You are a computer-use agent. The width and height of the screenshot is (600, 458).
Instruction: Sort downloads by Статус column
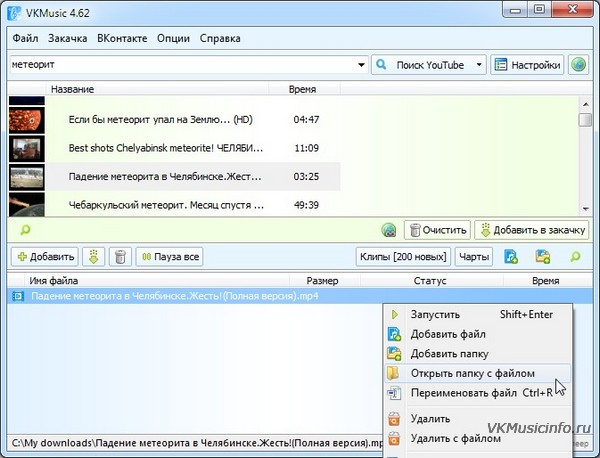(431, 281)
